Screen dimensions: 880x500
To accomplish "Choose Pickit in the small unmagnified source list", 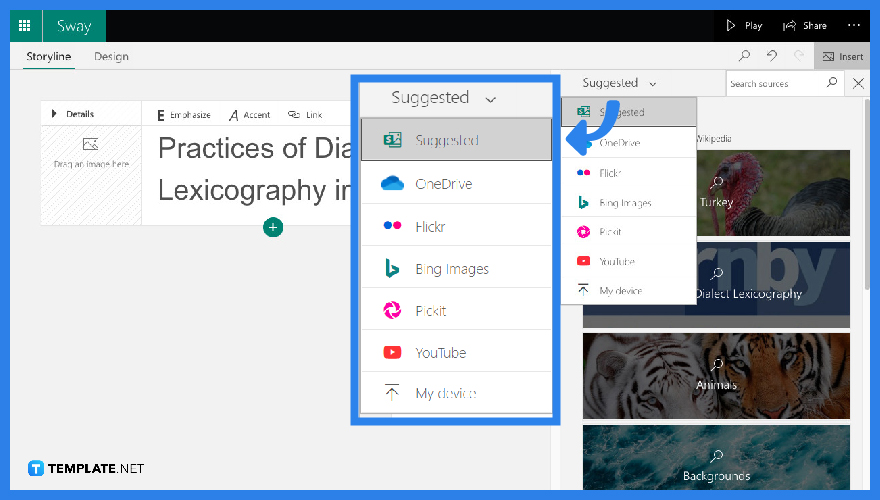I will [629, 232].
